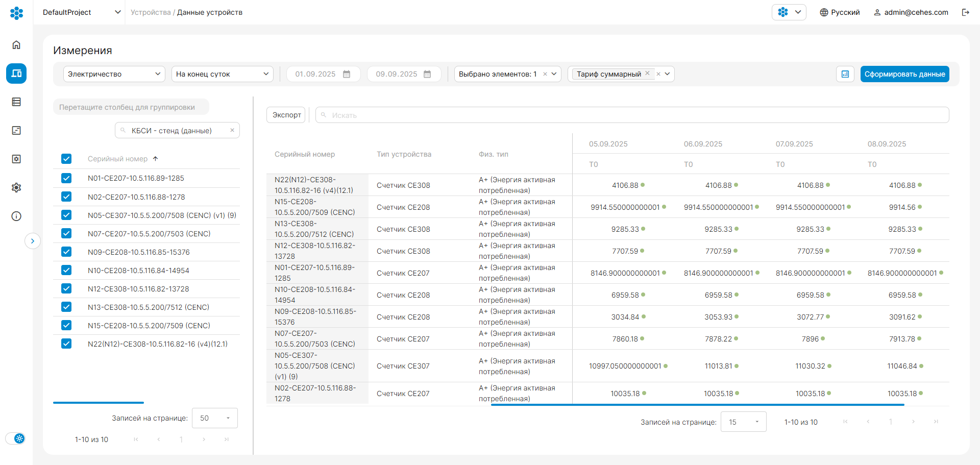Image resolution: width=980 pixels, height=465 pixels.
Task: Toggle the theme switch at bottom left
Action: (15, 438)
